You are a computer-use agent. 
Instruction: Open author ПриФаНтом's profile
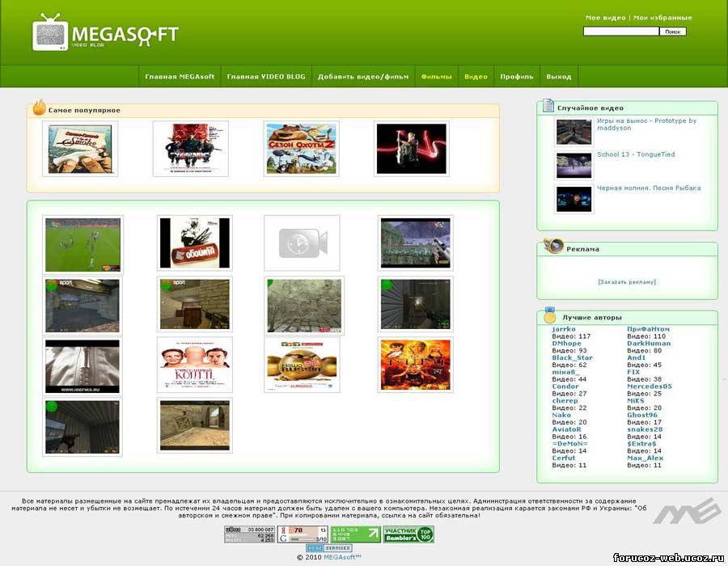[649, 329]
